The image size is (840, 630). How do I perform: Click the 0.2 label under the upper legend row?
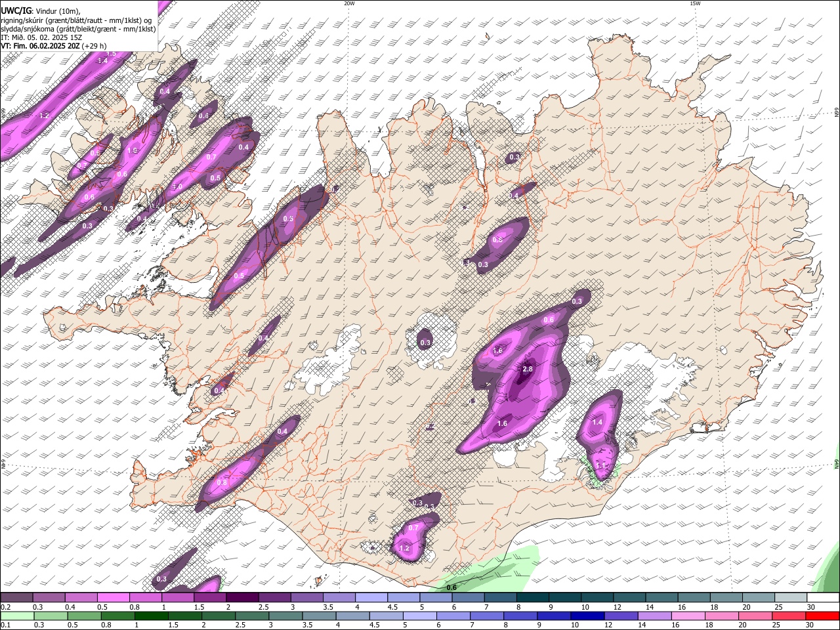click(5, 607)
